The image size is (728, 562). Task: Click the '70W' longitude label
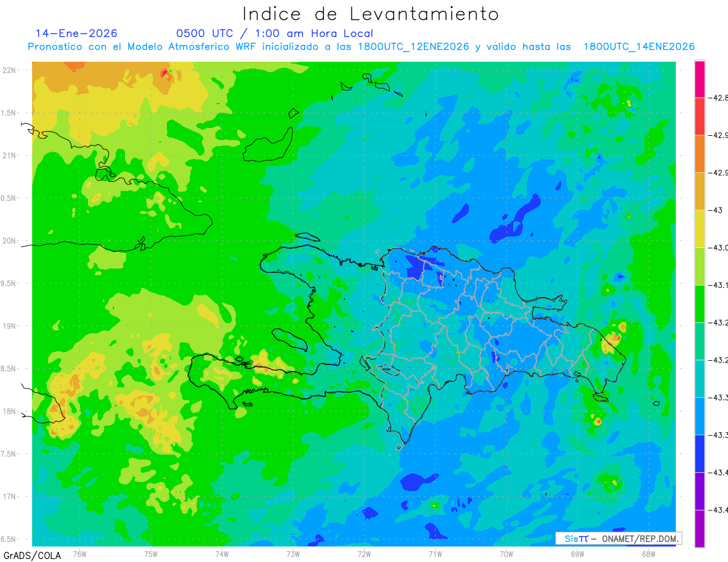[507, 554]
